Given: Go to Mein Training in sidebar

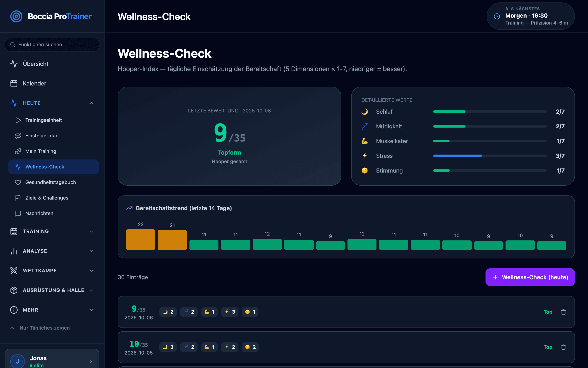Looking at the screenshot, I should 53,151.
